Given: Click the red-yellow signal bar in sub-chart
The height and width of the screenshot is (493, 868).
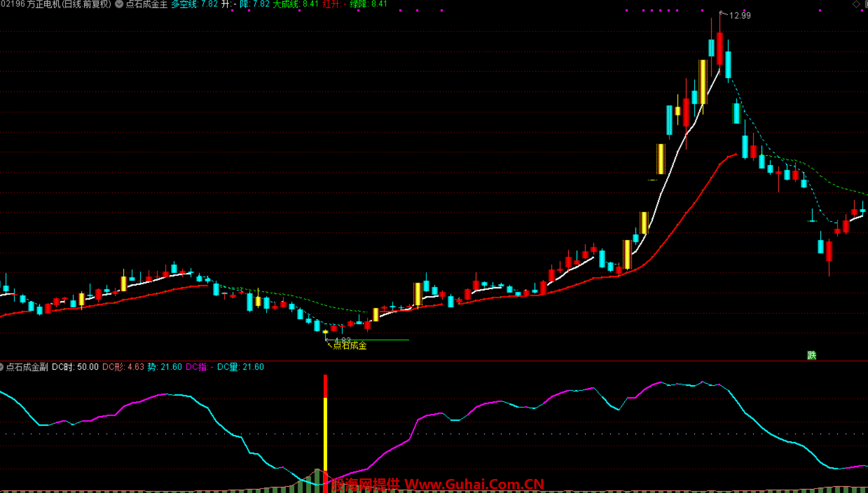Looking at the screenshot, I should coord(325,426).
